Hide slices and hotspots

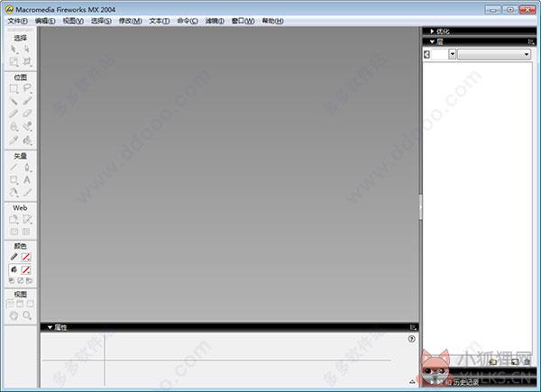point(14,232)
